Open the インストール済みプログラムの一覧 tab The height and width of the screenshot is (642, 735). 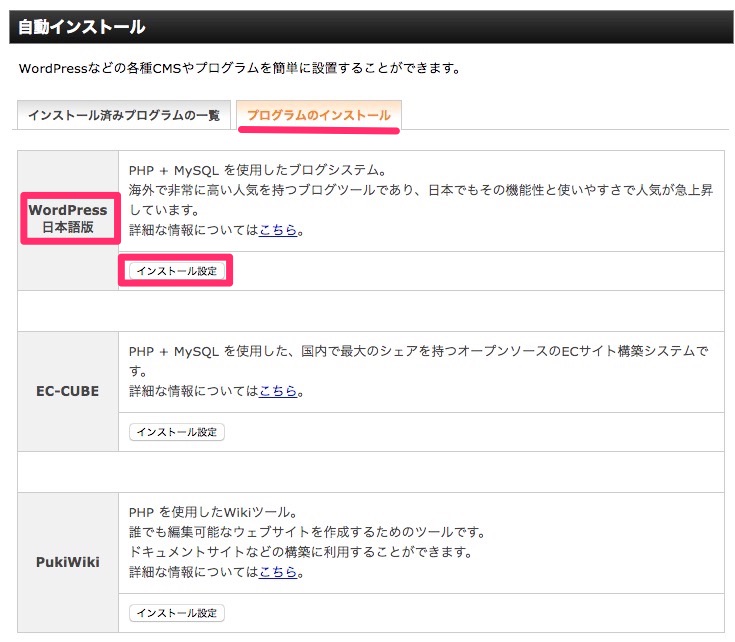(124, 115)
